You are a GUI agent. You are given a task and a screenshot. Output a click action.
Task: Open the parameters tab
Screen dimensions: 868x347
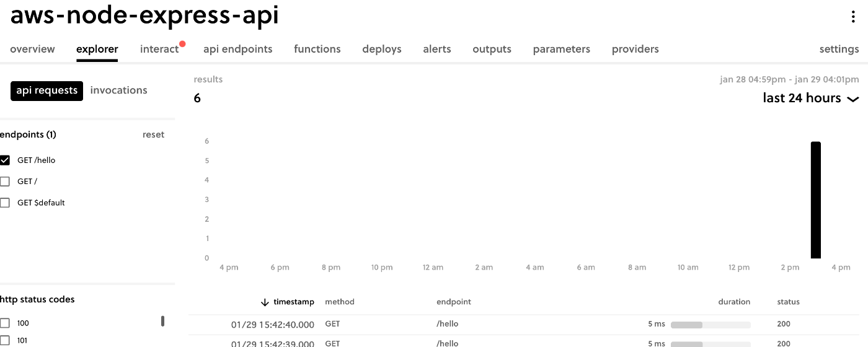click(562, 49)
